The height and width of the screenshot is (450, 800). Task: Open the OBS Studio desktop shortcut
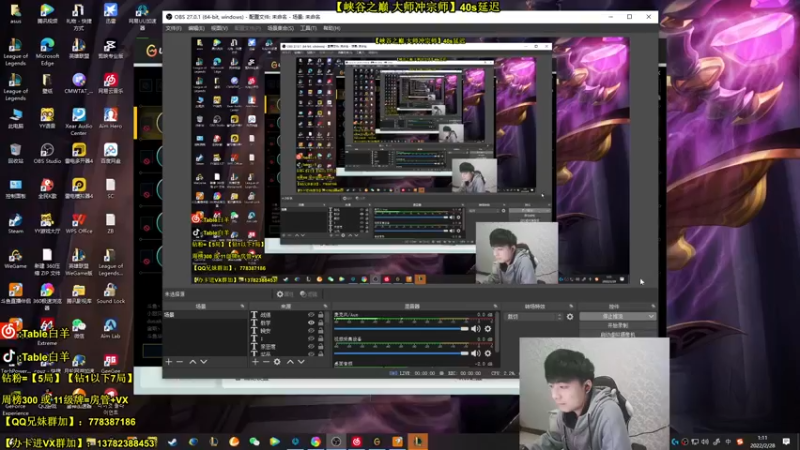tap(47, 153)
